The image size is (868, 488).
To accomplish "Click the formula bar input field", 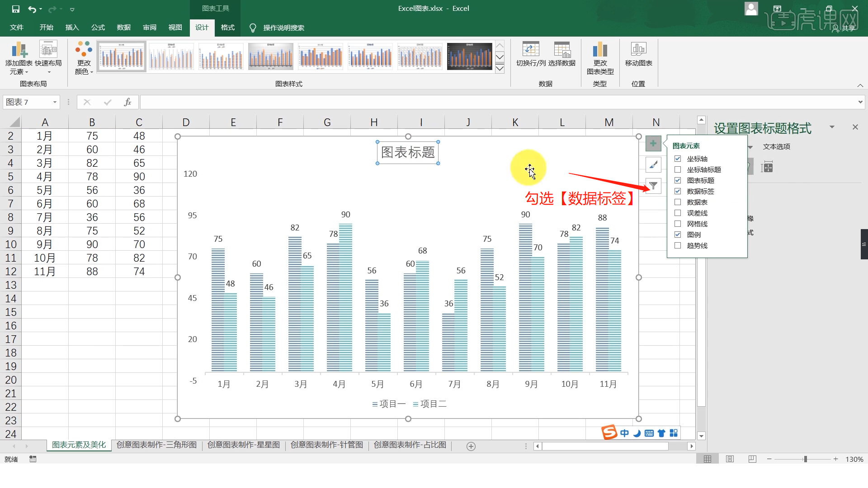I will tap(497, 102).
